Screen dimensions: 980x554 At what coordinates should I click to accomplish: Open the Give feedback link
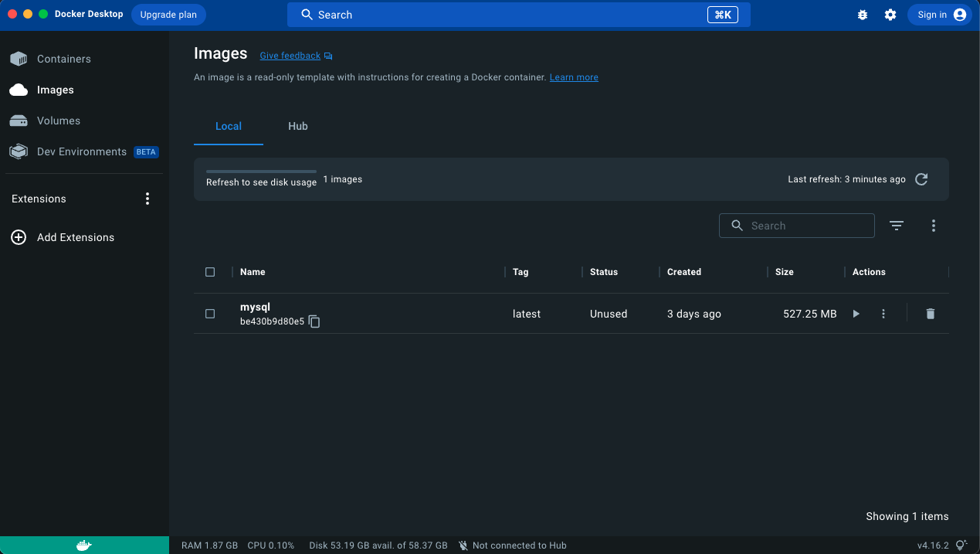[x=290, y=56]
